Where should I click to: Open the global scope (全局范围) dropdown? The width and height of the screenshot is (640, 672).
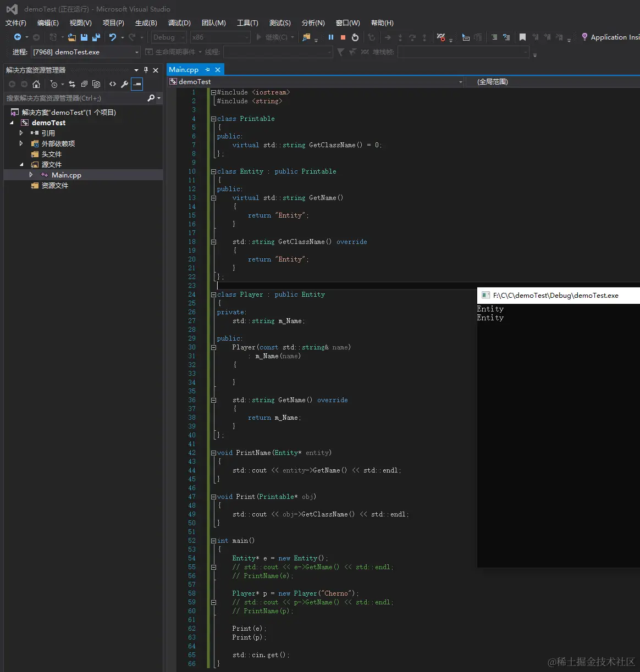point(554,81)
